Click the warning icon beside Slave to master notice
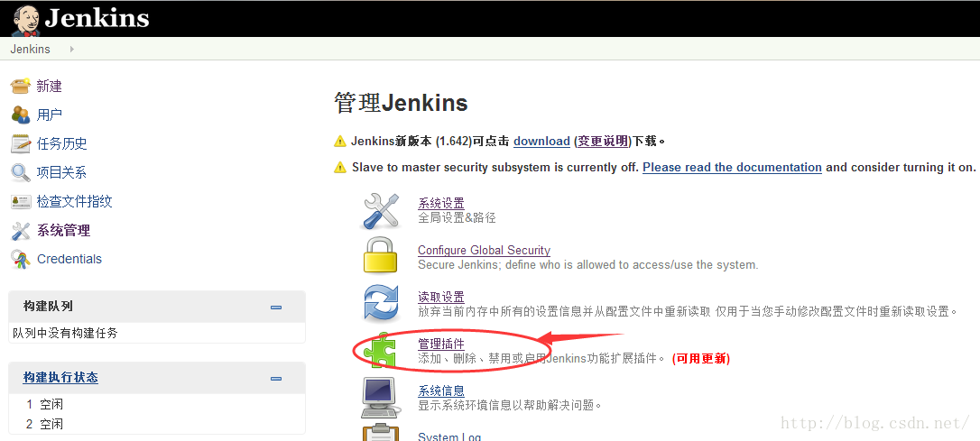 point(340,168)
